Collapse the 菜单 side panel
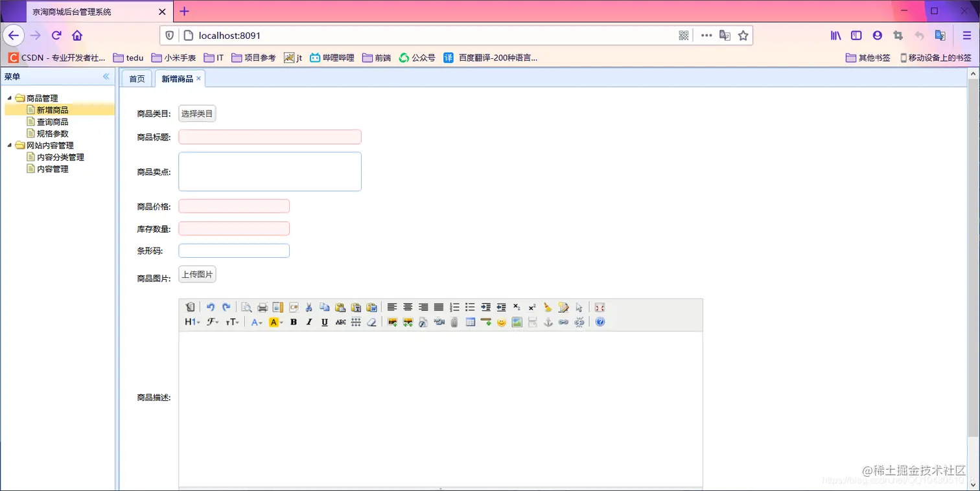The height and width of the screenshot is (491, 980). [x=106, y=76]
